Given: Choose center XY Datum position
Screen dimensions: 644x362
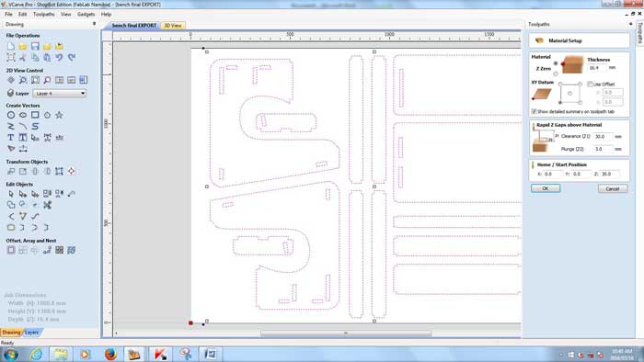Looking at the screenshot, I should click(570, 94).
